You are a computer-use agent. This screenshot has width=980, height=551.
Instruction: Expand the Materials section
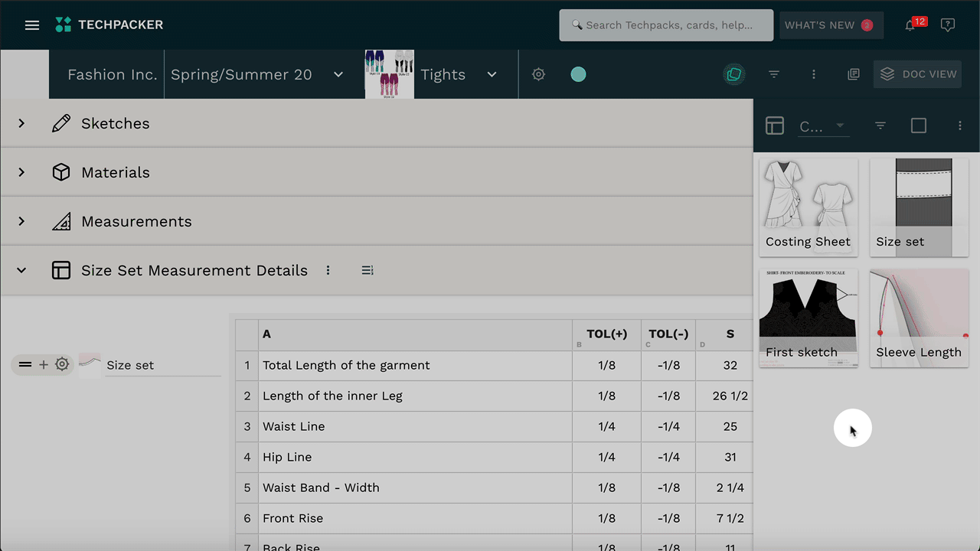click(21, 172)
